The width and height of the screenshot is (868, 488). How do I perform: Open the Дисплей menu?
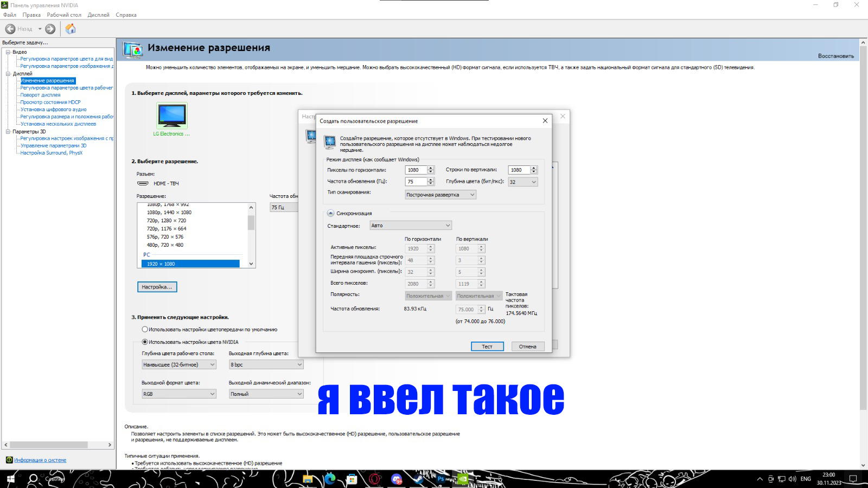(98, 15)
